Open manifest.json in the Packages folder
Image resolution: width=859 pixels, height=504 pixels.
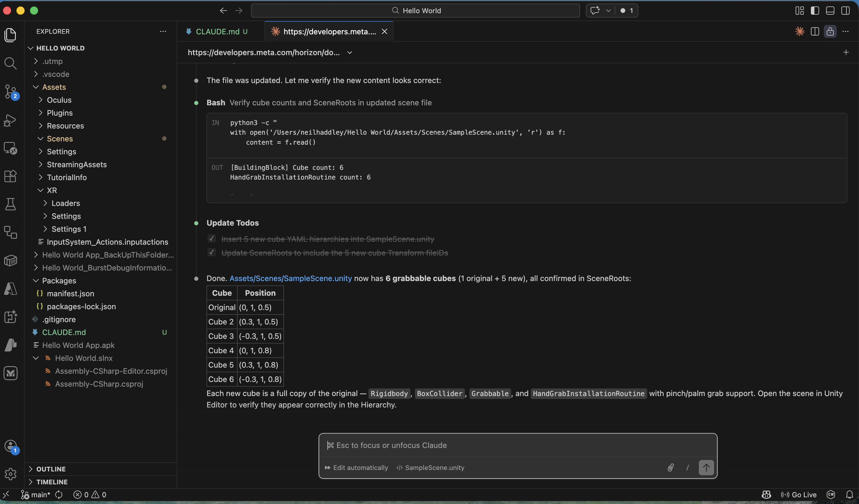[70, 293]
